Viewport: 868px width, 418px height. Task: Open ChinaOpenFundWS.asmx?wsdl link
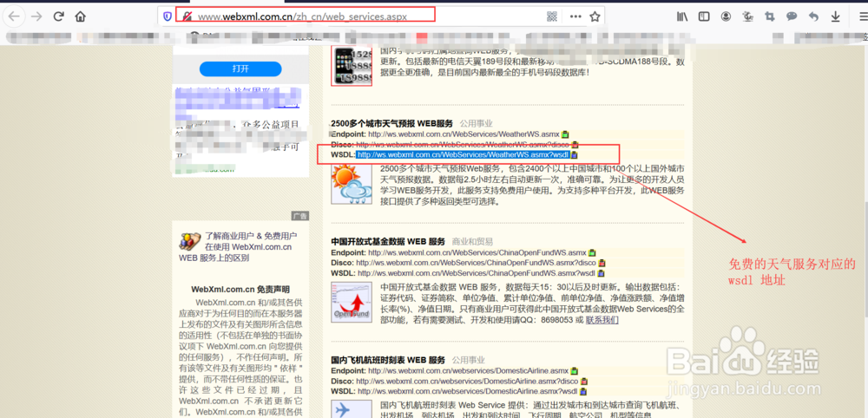pyautogui.click(x=476, y=273)
